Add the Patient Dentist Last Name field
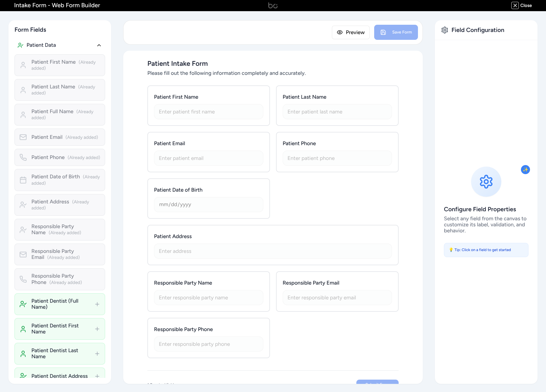The height and width of the screenshot is (392, 546). [97, 353]
